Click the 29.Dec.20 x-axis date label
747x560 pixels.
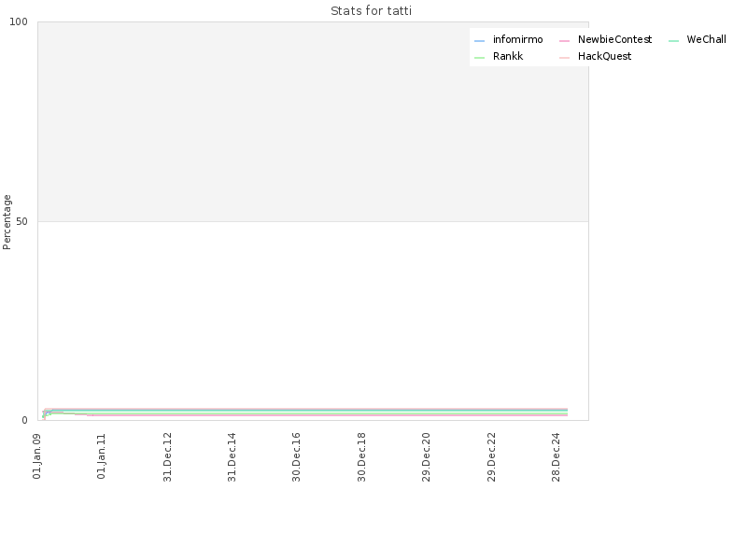point(426,457)
